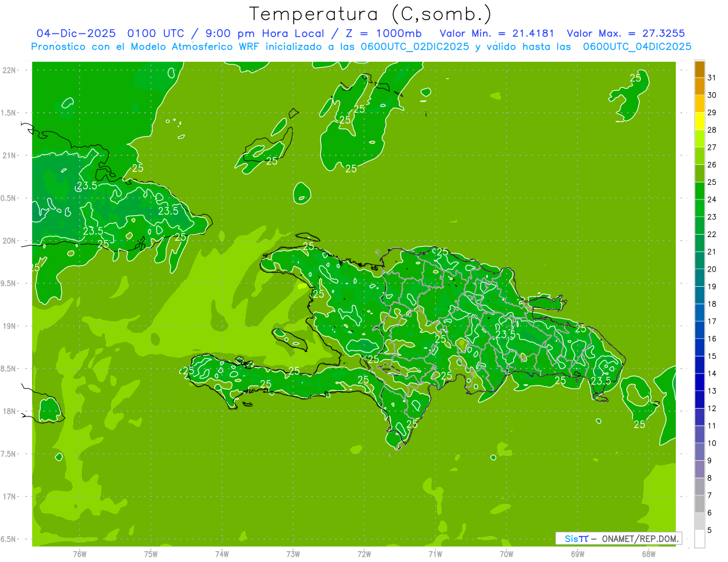This screenshot has height=562, width=728.
Task: Click legend value '15'
Action: click(x=712, y=356)
